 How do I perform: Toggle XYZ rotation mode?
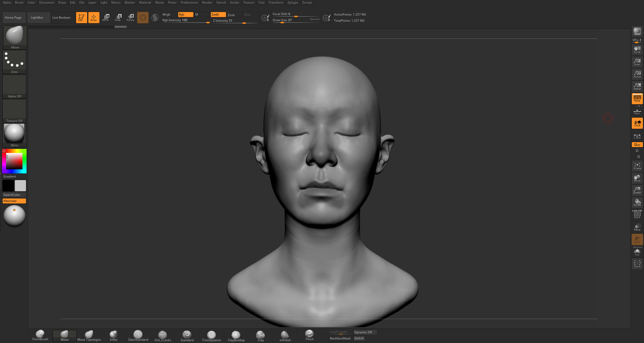[x=637, y=145]
